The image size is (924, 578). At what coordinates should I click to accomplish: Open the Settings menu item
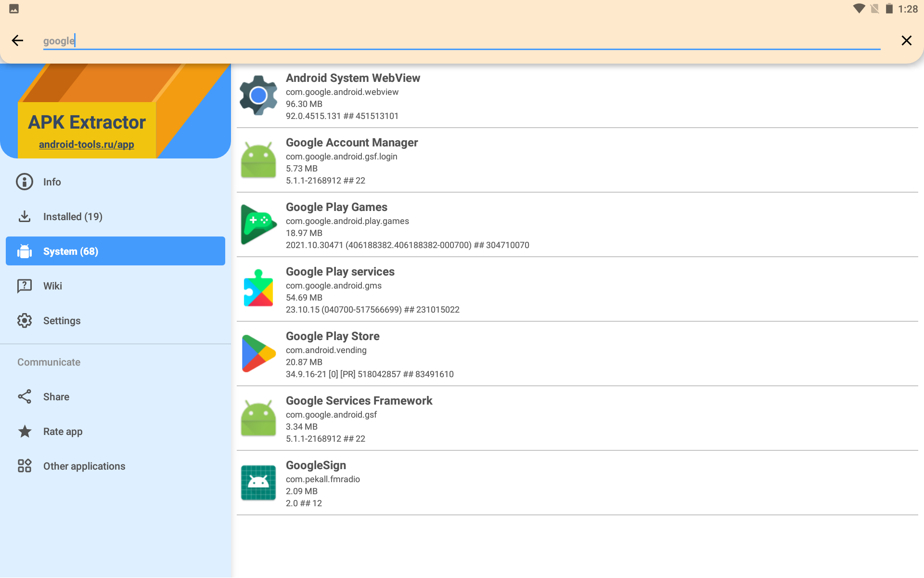tap(115, 321)
